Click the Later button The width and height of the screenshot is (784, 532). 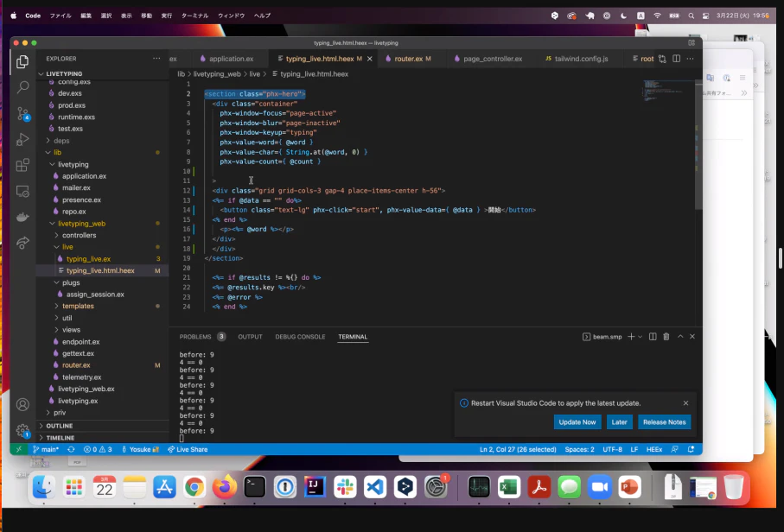click(x=619, y=422)
